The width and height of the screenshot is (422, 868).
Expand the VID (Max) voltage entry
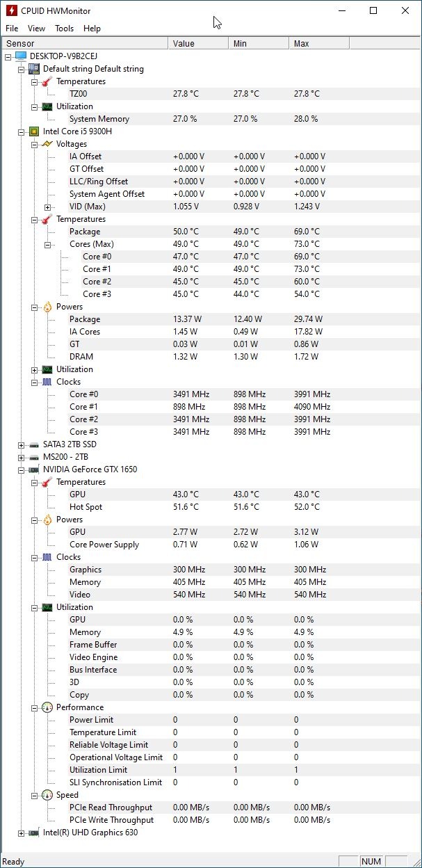click(x=48, y=207)
